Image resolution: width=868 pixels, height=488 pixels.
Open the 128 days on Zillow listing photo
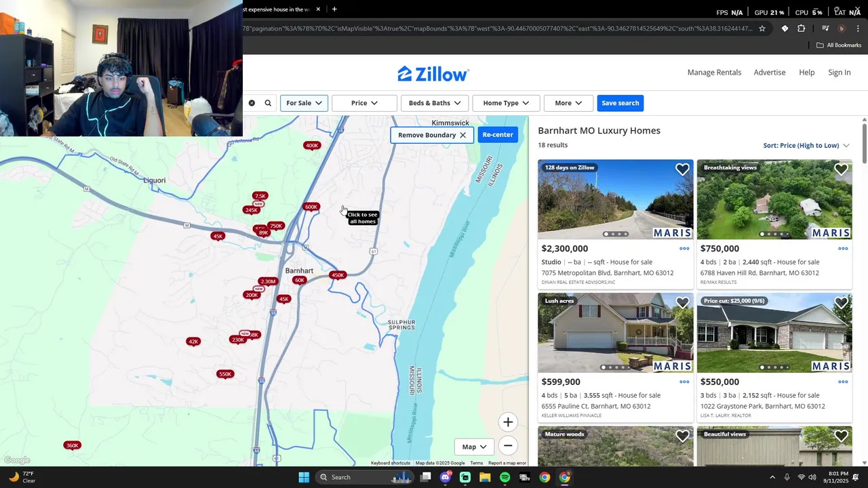point(616,199)
